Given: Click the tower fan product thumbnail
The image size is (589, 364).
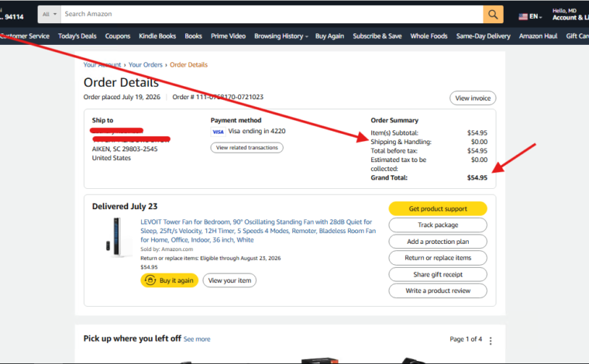Looking at the screenshot, I should 118,237.
